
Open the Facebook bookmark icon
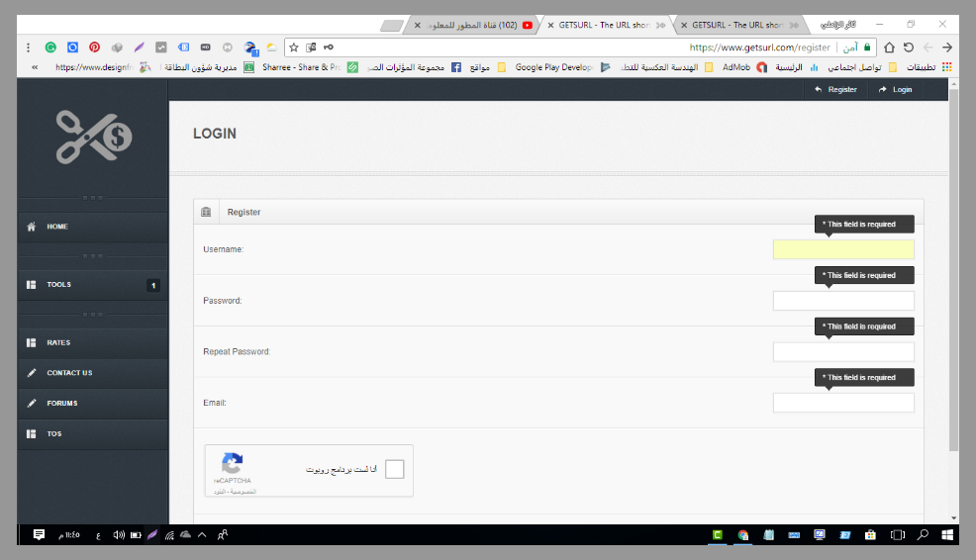pyautogui.click(x=456, y=67)
